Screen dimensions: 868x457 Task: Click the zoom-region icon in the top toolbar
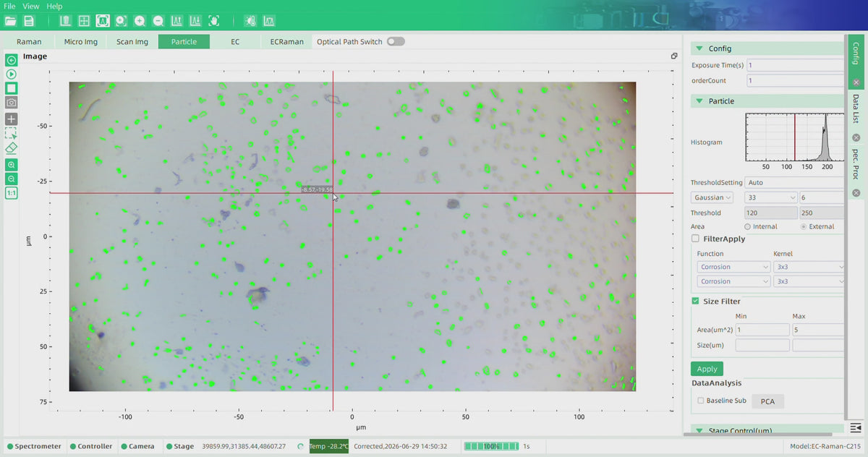(121, 21)
